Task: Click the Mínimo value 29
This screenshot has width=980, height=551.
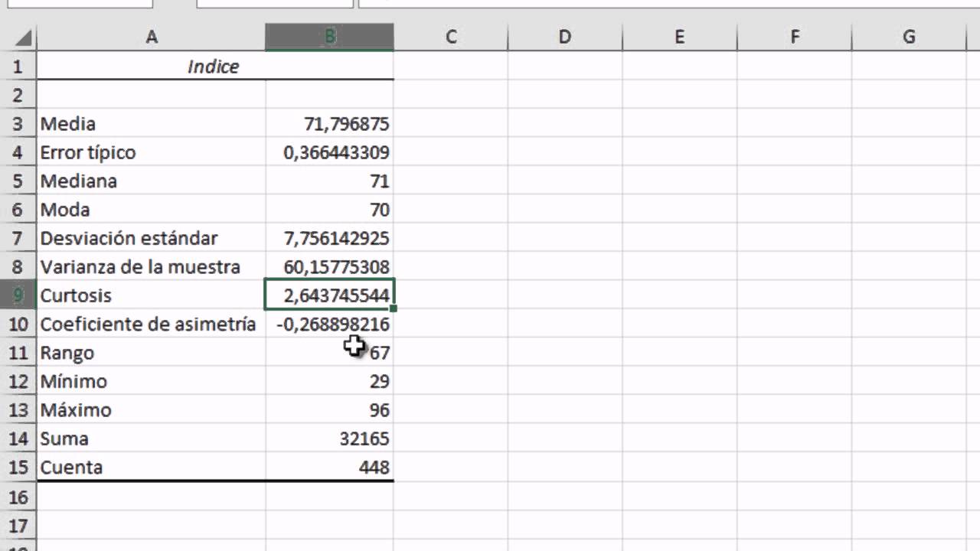Action: point(330,381)
